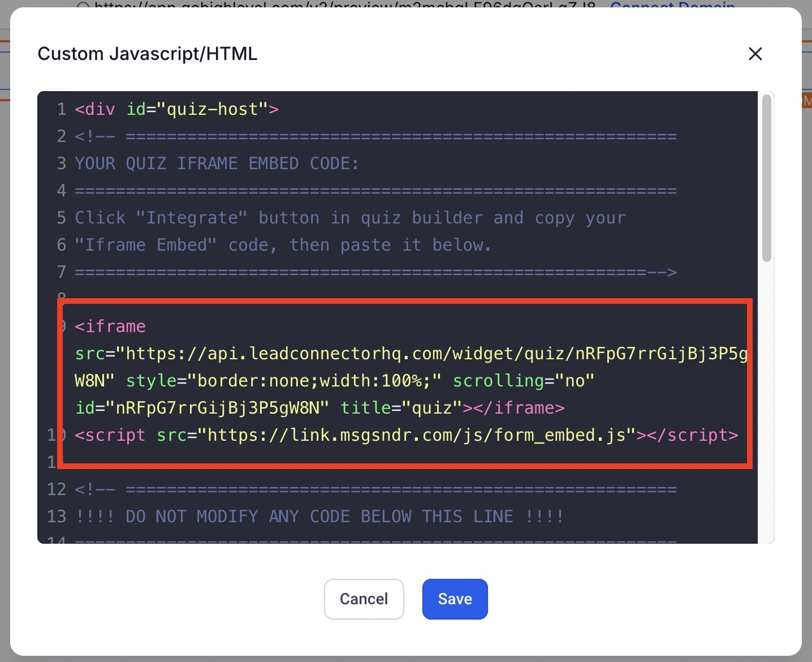812x662 pixels.
Task: Click the code editor vertical scrollbar
Action: coord(766,179)
